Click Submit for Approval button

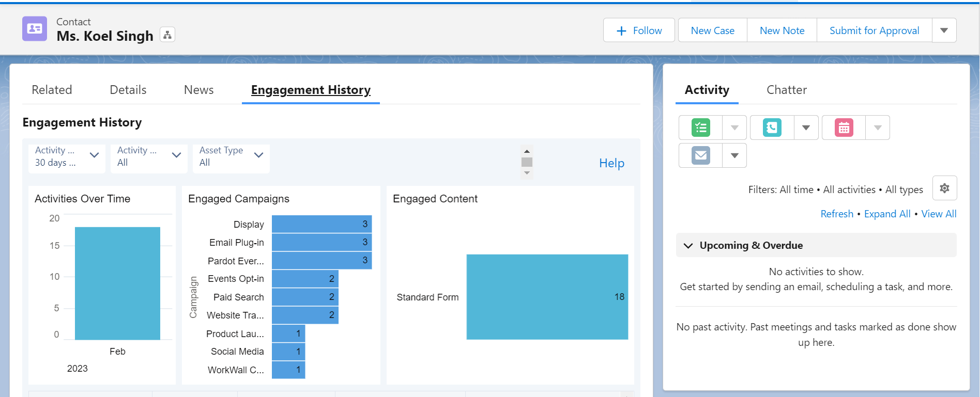[x=874, y=30]
